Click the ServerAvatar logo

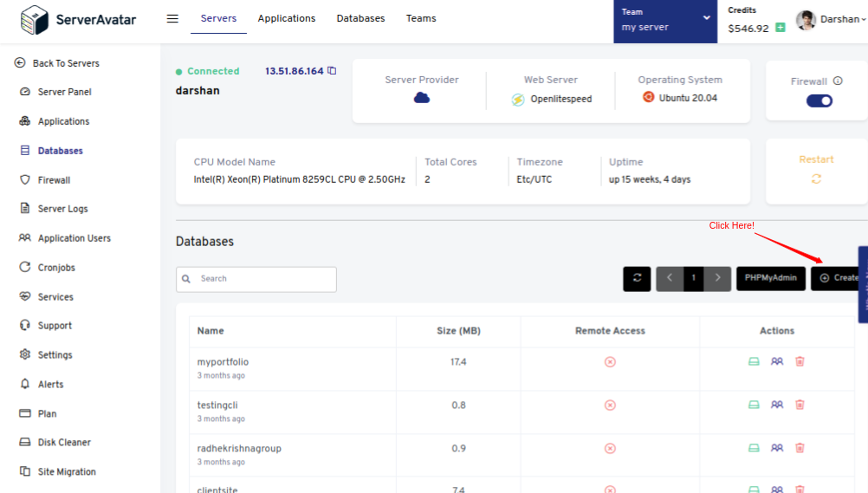tap(78, 20)
